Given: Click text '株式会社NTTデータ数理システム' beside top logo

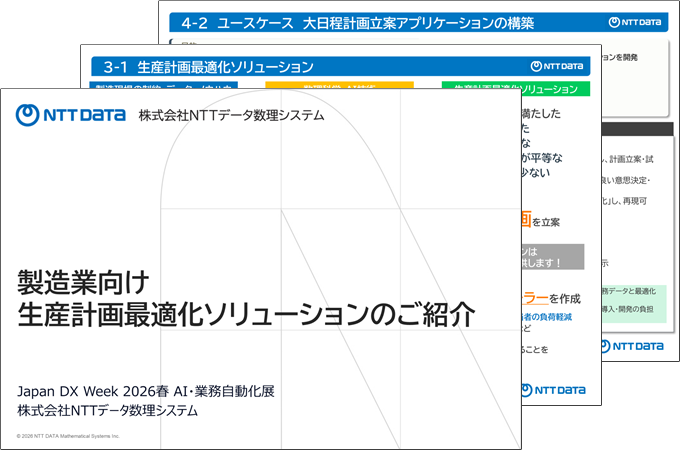Looking at the screenshot, I should [x=232, y=115].
